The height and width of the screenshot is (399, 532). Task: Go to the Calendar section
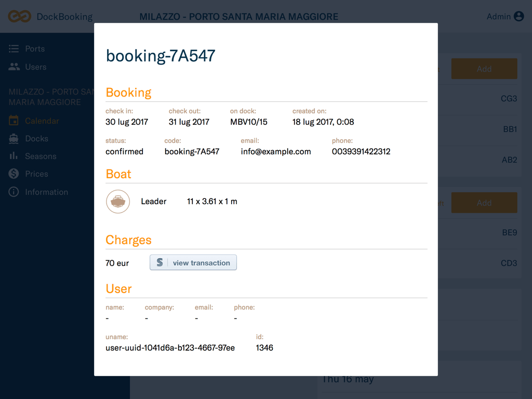(x=42, y=121)
